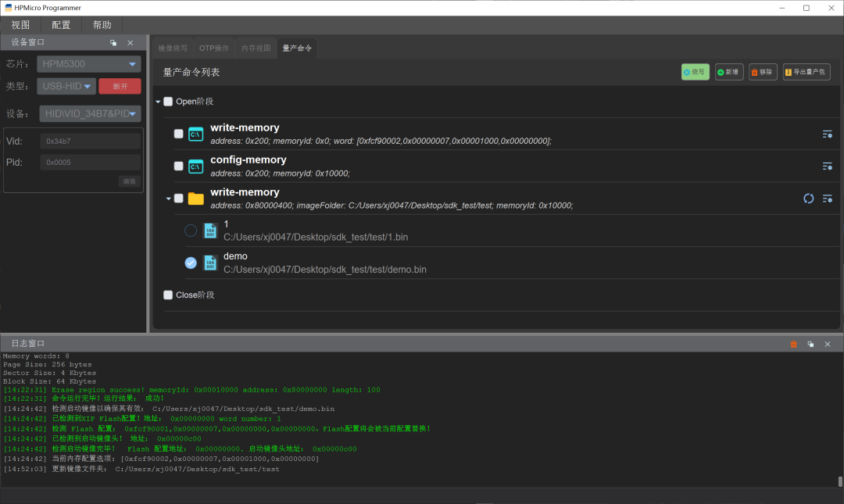The width and height of the screenshot is (844, 504).
Task: Click the 移除 remove button
Action: [763, 72]
